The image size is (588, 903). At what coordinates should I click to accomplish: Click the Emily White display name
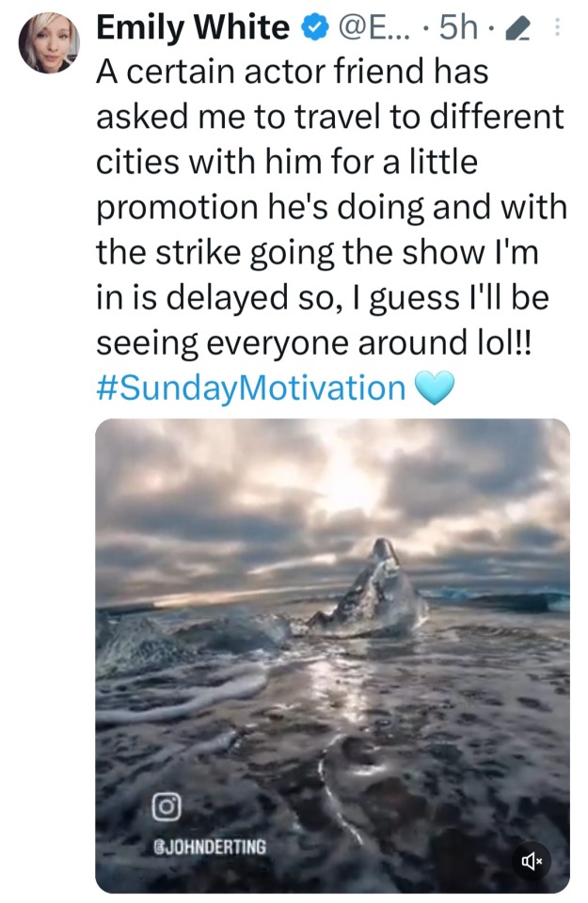click(193, 29)
